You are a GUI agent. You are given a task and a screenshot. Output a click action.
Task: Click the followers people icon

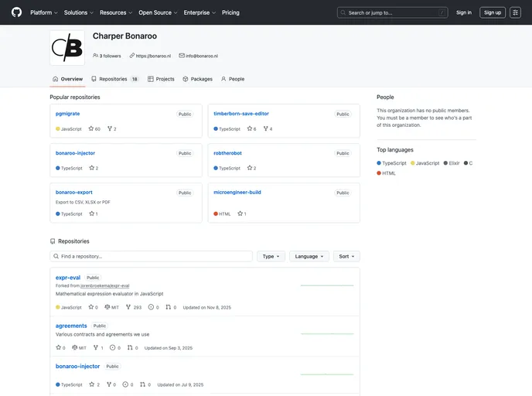tap(96, 56)
